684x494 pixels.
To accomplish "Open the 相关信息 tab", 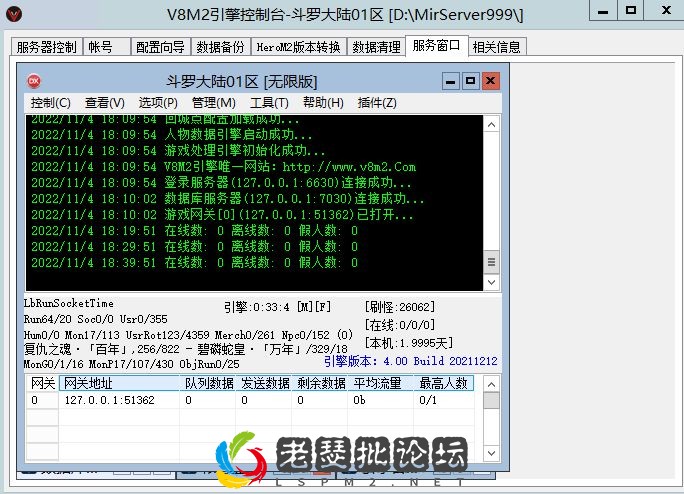I will click(497, 47).
